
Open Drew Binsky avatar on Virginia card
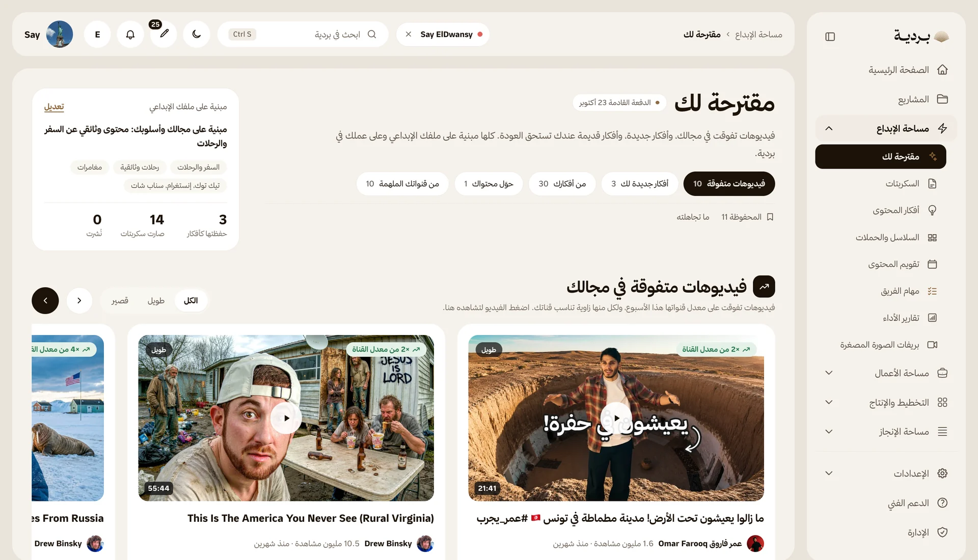tap(425, 544)
